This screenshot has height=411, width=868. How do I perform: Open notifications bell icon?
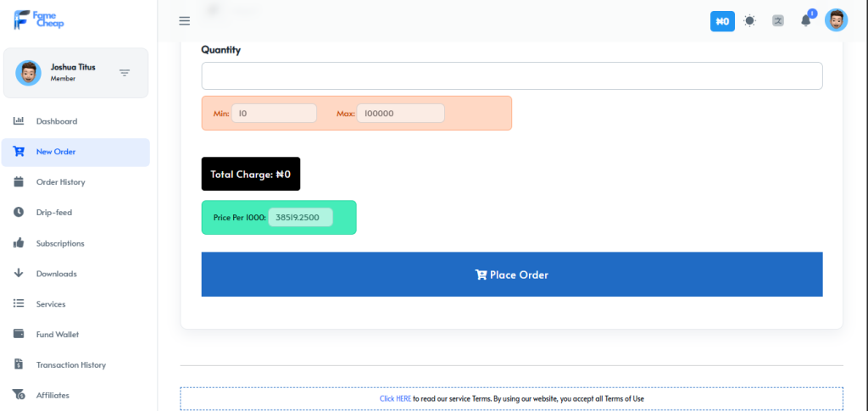(805, 21)
